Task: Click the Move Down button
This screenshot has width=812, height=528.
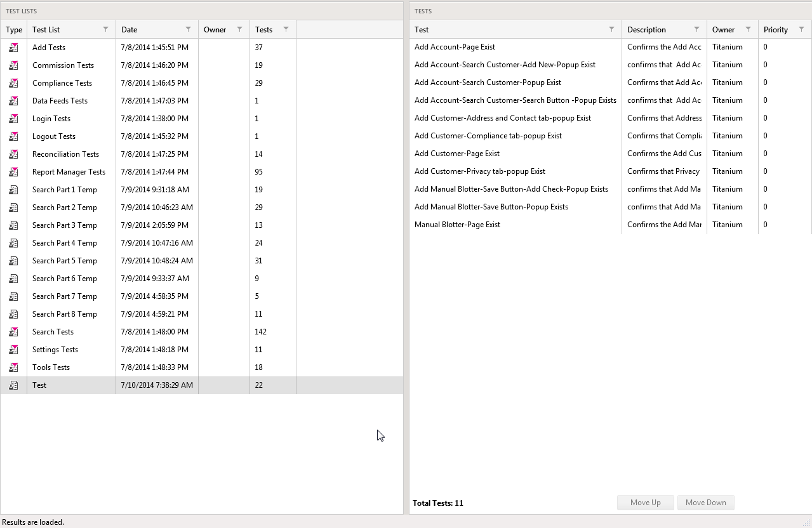Action: 705,503
